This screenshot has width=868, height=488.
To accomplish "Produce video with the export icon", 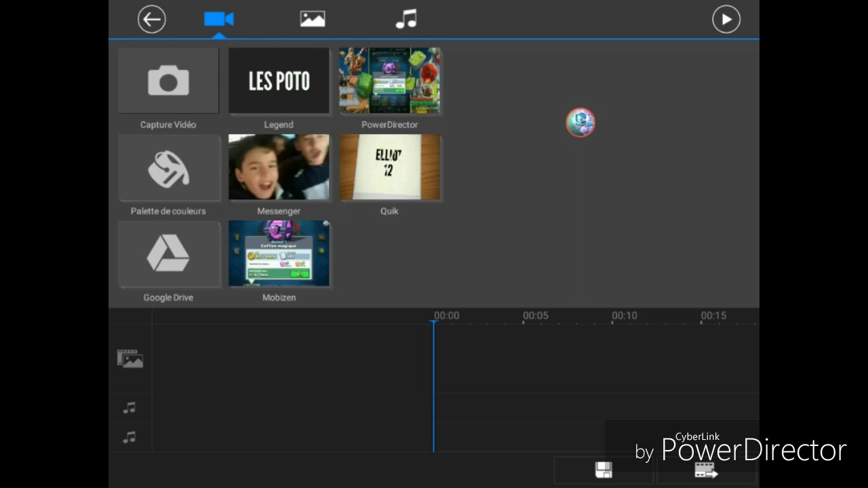I will pyautogui.click(x=706, y=470).
